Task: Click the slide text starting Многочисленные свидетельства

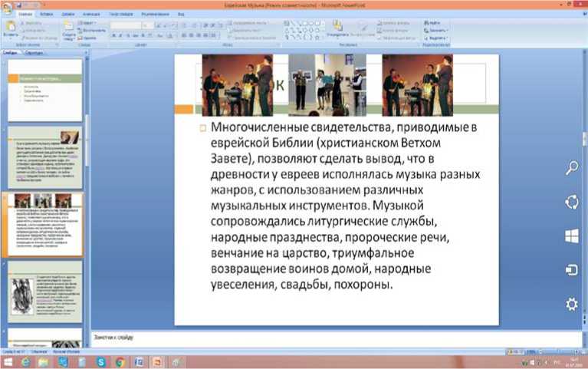Action: (x=345, y=206)
